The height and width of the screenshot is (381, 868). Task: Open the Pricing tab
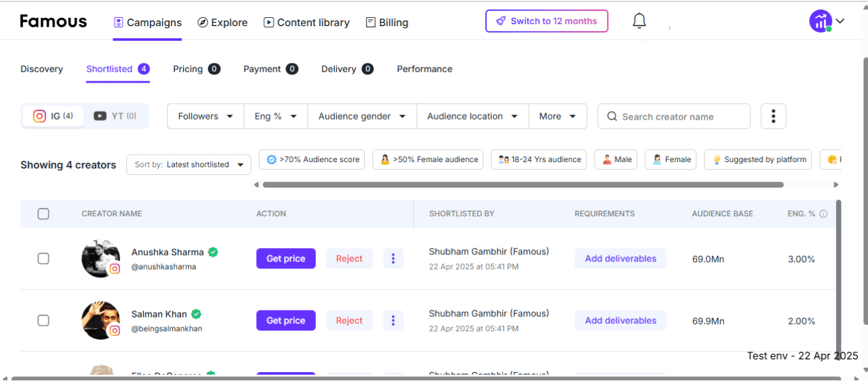(x=196, y=69)
